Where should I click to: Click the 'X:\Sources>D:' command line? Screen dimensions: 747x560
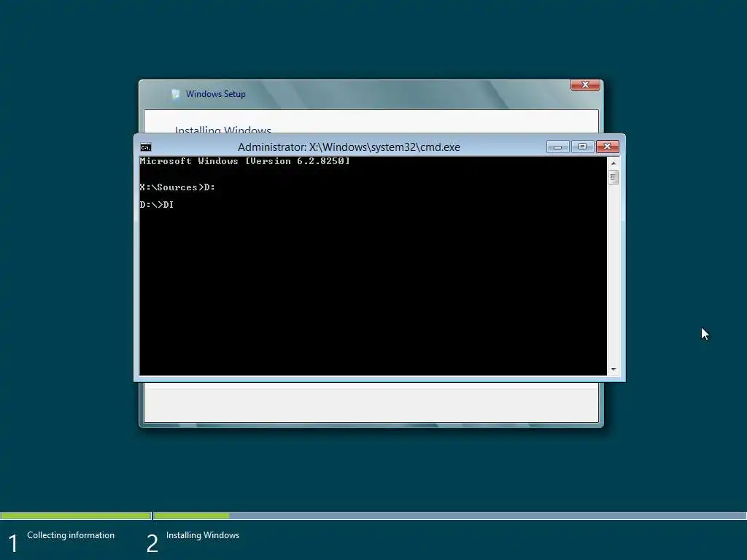tap(177, 187)
